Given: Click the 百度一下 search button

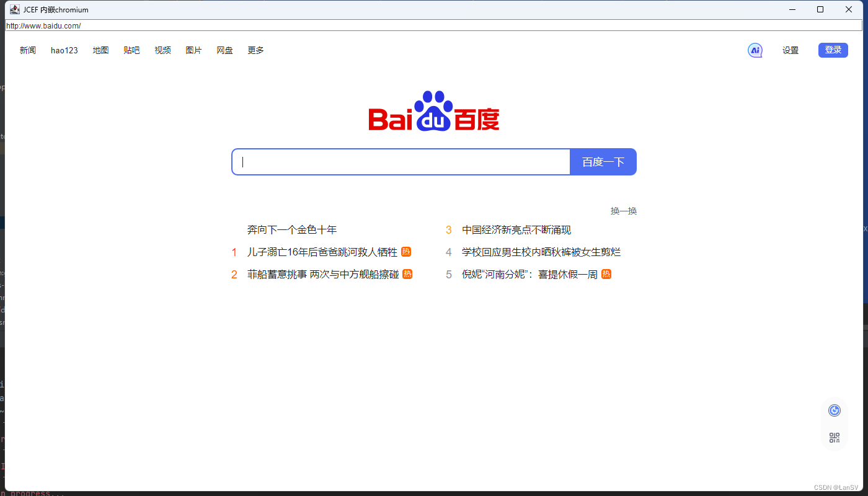Looking at the screenshot, I should tap(603, 162).
